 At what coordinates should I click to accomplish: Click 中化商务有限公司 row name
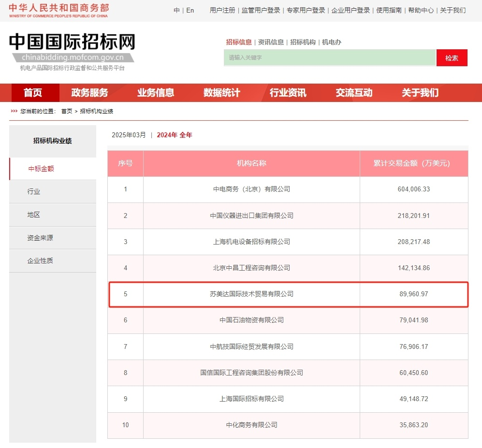click(251, 425)
